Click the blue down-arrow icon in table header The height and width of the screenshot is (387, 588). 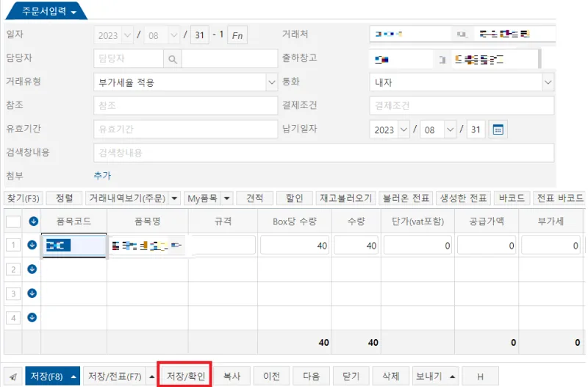[33, 221]
